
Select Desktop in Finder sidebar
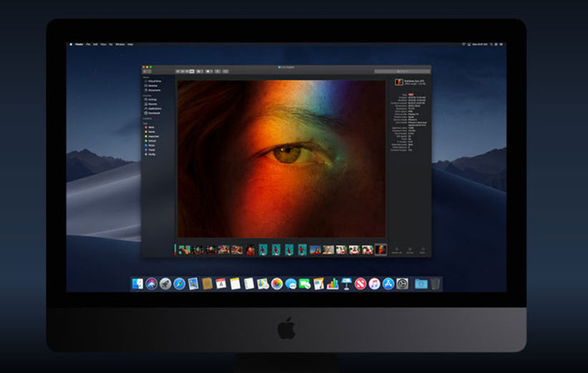151,86
